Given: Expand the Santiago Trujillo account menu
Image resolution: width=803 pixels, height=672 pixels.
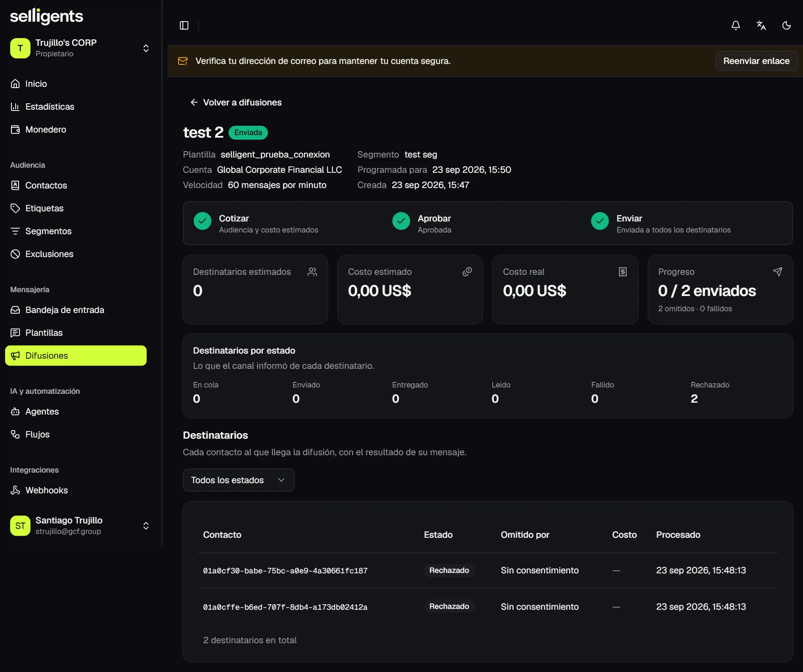Looking at the screenshot, I should coord(146,525).
